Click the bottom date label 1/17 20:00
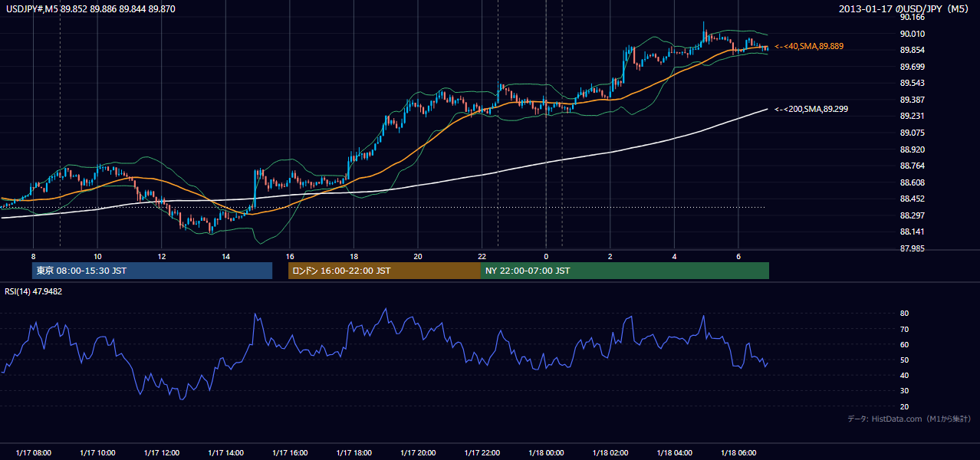980x460 pixels. [418, 453]
